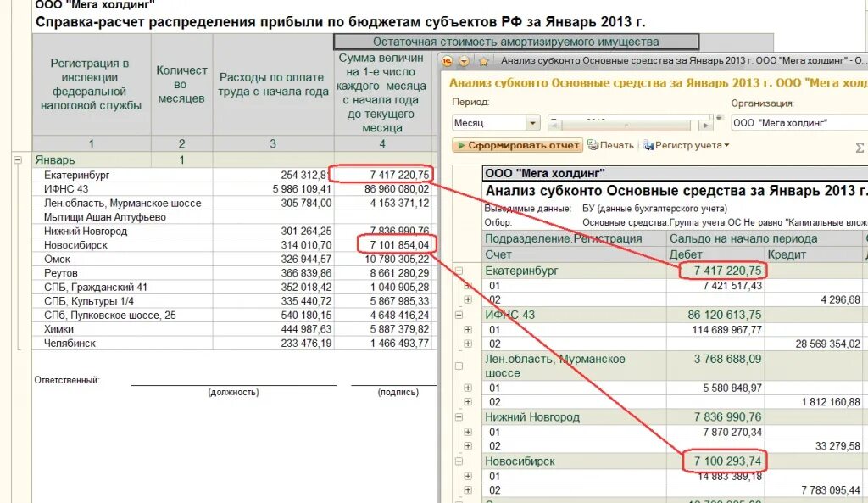The height and width of the screenshot is (503, 868).
Task: Add report to favorites with star icon
Action: pos(483,61)
